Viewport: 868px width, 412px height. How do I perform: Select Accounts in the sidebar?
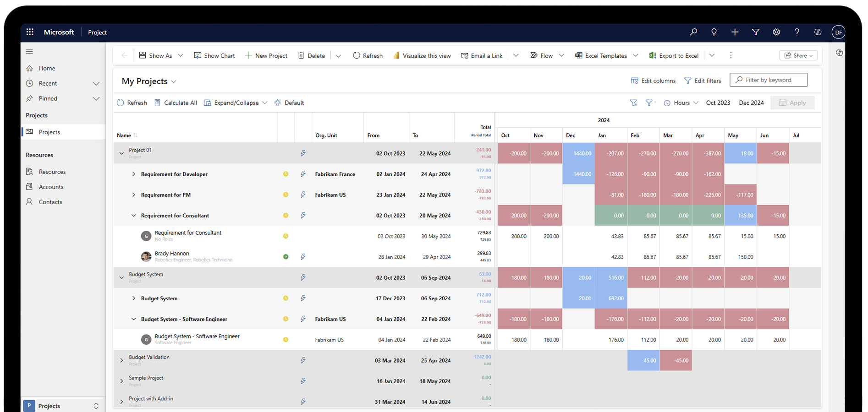coord(51,187)
